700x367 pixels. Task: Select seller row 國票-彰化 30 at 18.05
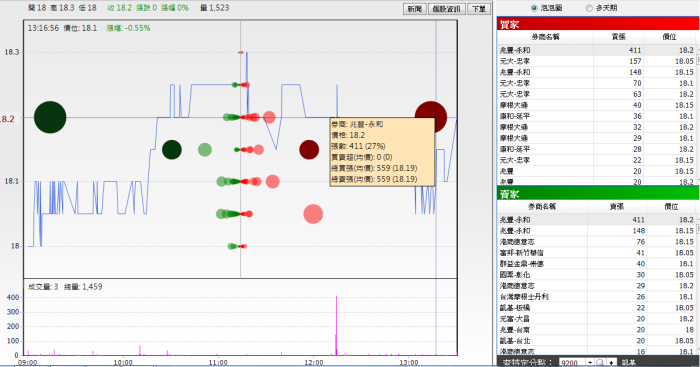point(596,275)
